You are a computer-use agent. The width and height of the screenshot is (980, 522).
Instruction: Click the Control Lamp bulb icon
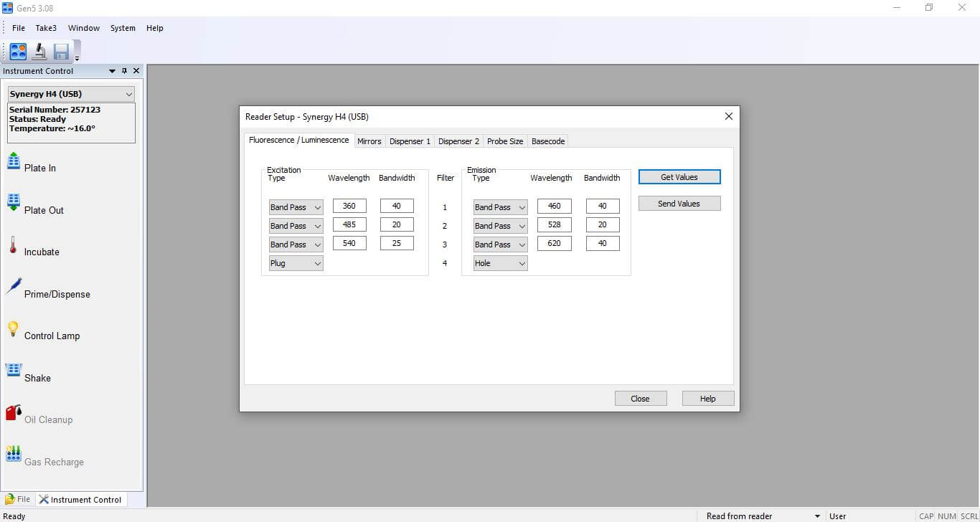[13, 329]
